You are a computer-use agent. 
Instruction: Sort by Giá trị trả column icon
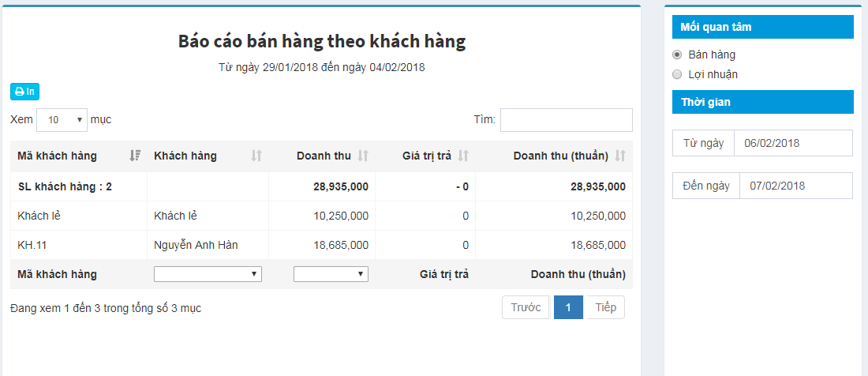462,156
